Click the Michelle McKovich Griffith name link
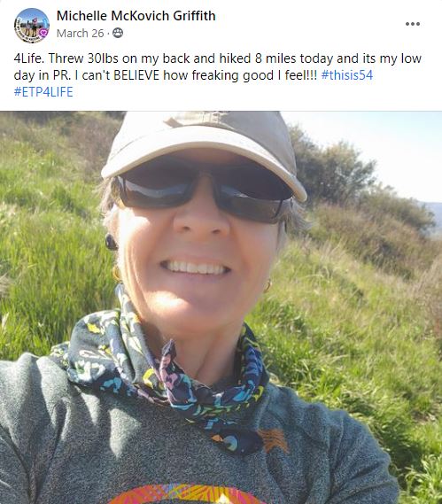This screenshot has width=442, height=504. tap(136, 16)
